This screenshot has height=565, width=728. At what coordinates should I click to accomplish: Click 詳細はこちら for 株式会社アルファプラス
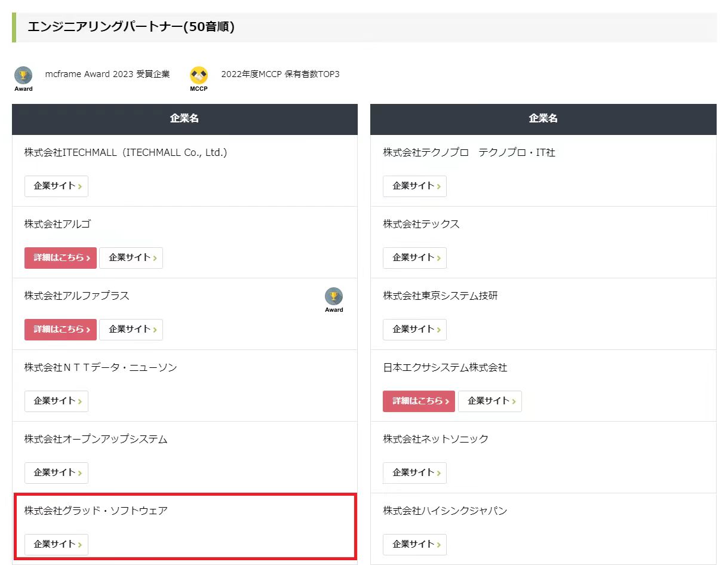tap(60, 330)
